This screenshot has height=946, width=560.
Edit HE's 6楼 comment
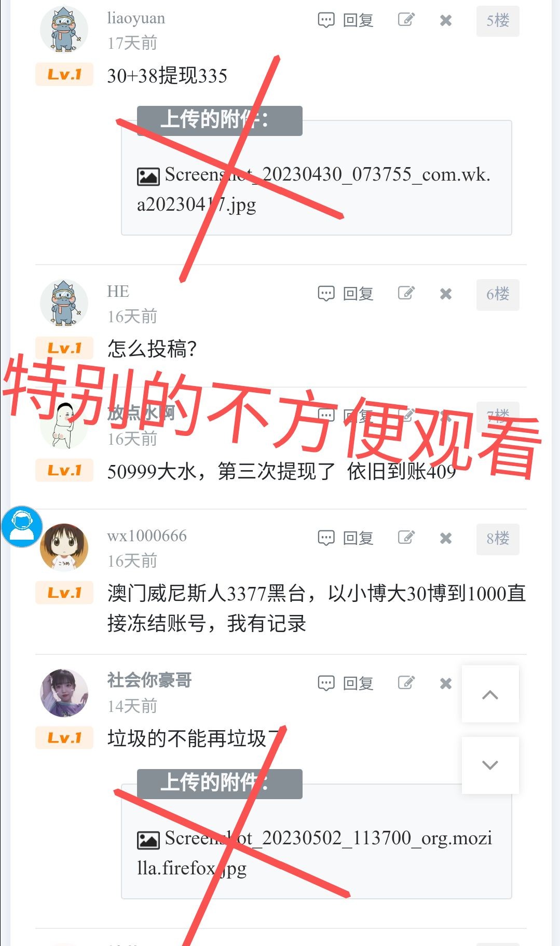point(406,293)
